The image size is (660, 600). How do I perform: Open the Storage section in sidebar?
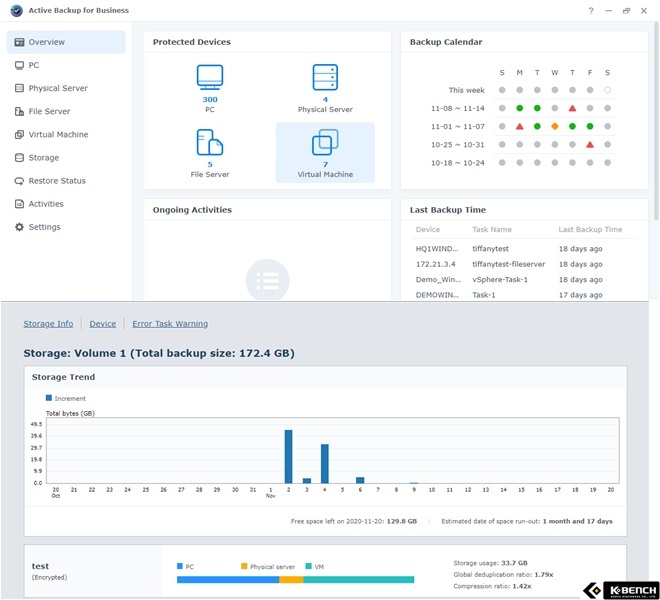(x=66, y=158)
